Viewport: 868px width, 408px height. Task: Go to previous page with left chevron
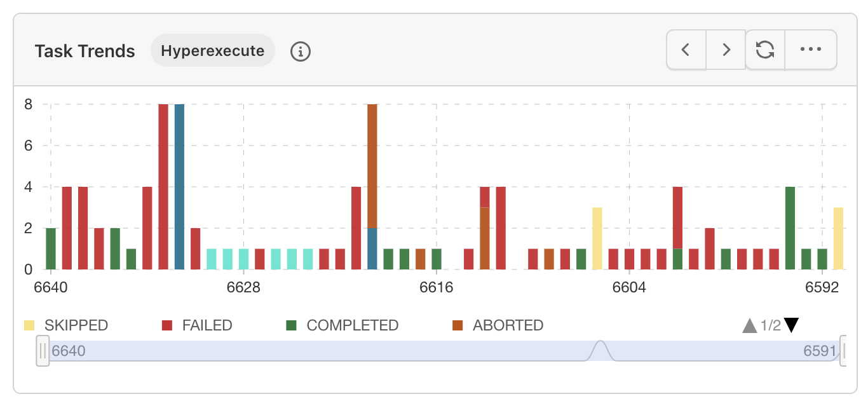pos(686,50)
